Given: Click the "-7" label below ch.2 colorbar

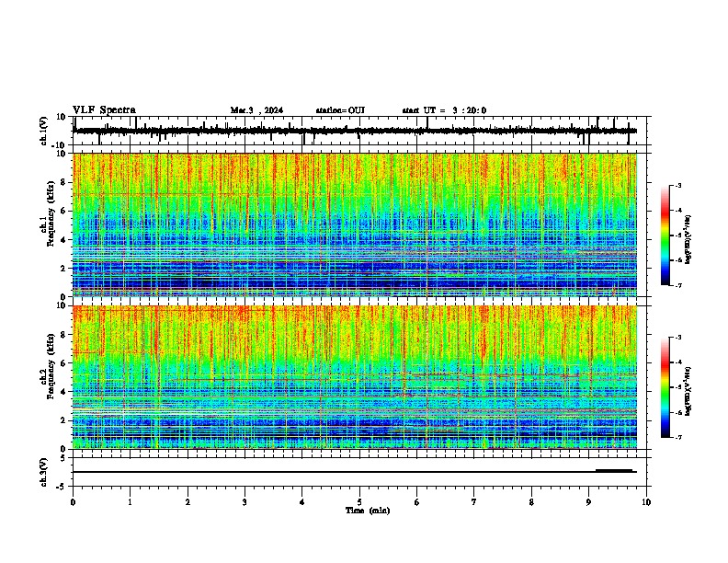Looking at the screenshot, I should [677, 437].
